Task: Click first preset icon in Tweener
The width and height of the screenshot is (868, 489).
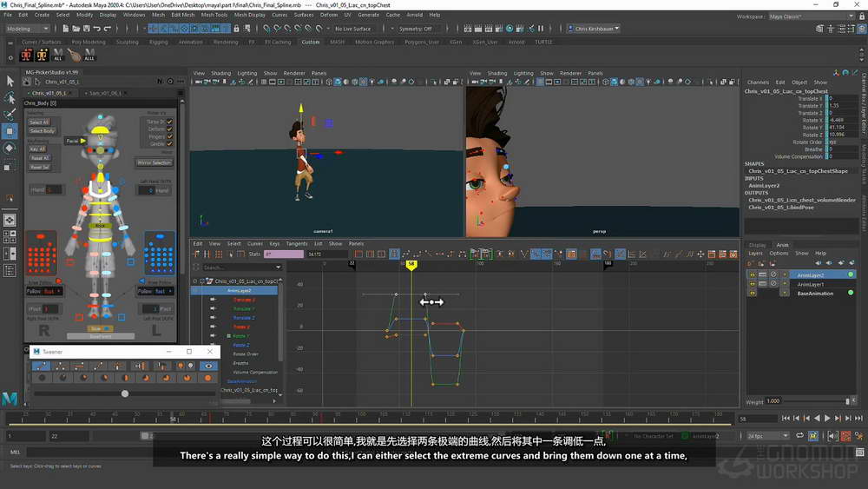Action: (x=42, y=378)
